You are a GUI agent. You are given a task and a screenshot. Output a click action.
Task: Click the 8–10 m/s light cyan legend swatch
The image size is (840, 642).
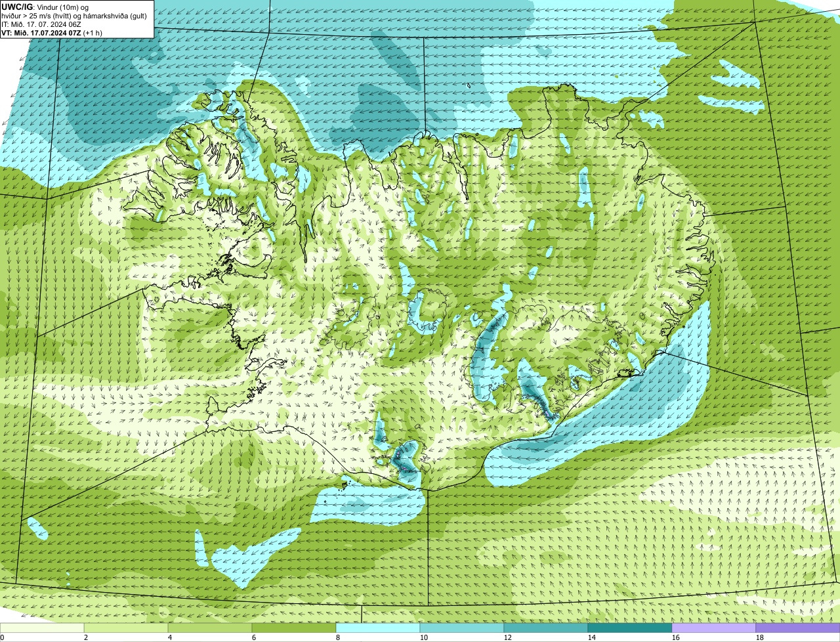pyautogui.click(x=378, y=628)
